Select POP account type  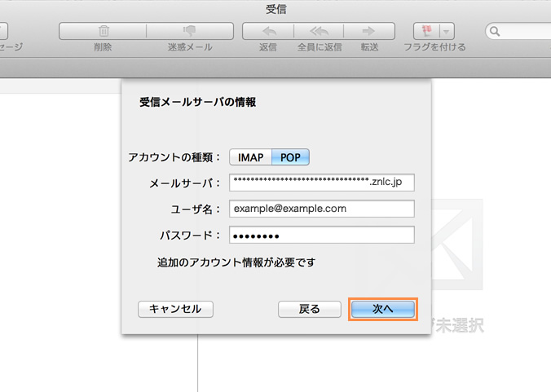290,157
